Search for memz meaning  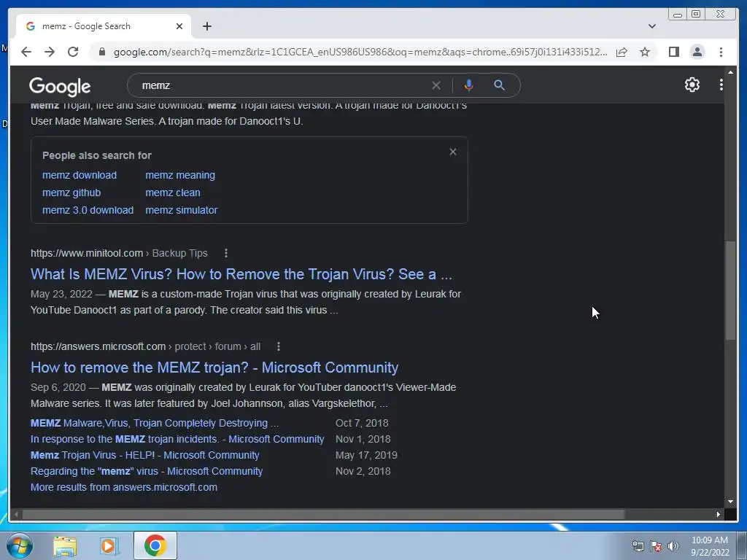click(x=180, y=175)
